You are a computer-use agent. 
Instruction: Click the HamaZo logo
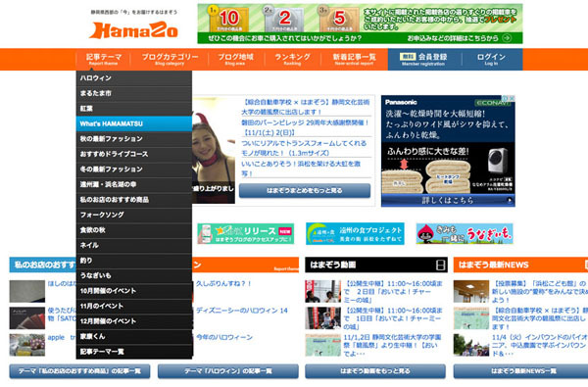[x=133, y=30]
